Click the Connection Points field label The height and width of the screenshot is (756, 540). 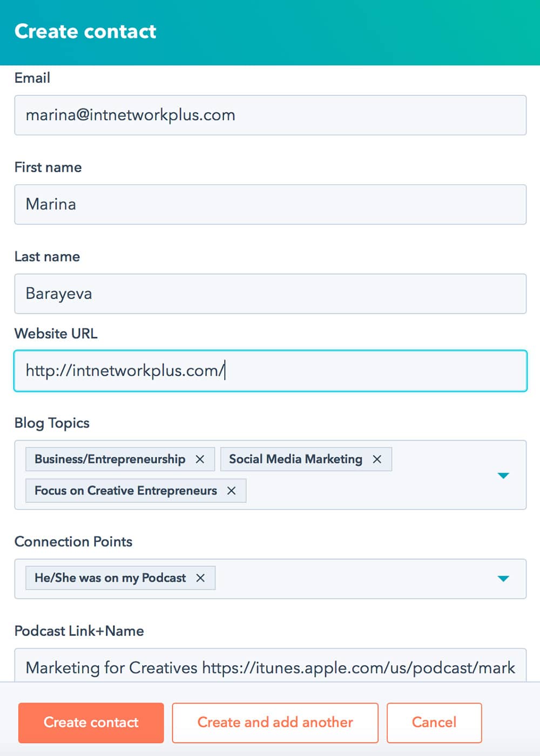tap(73, 542)
